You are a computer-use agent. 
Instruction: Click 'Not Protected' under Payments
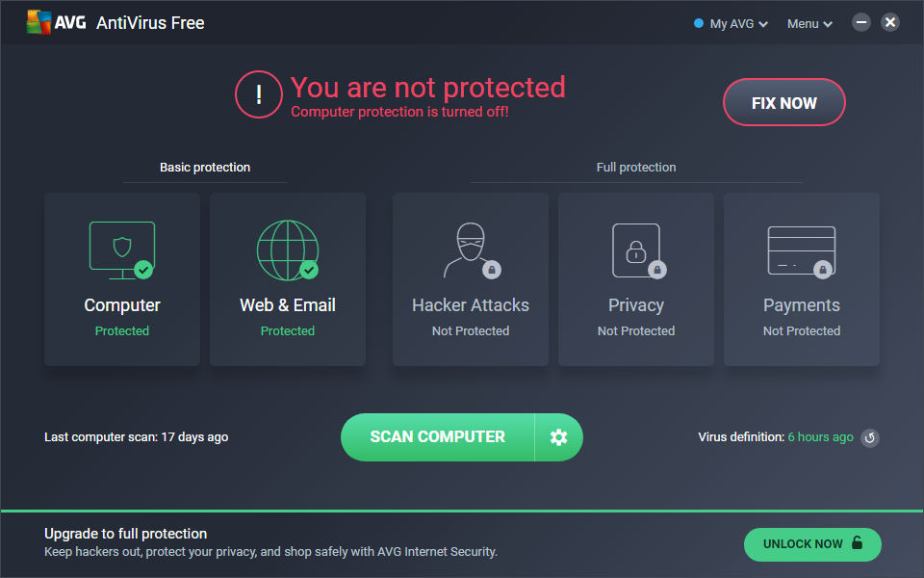click(x=802, y=330)
